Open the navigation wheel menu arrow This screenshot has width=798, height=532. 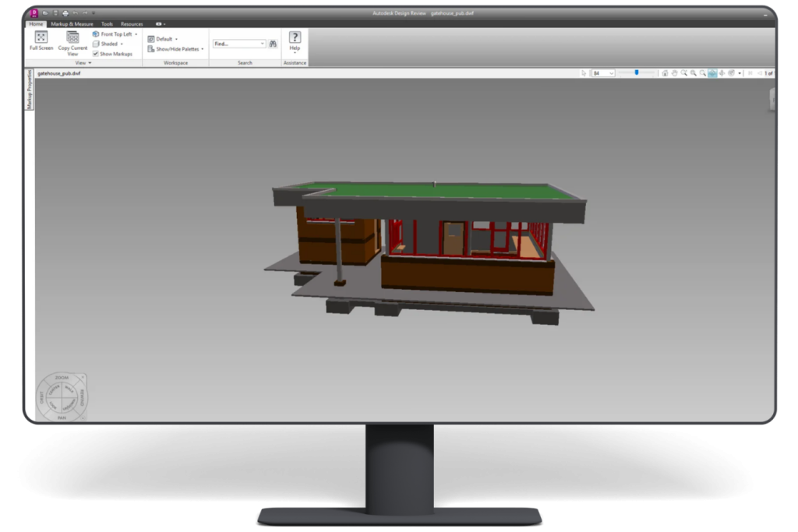click(x=83, y=418)
